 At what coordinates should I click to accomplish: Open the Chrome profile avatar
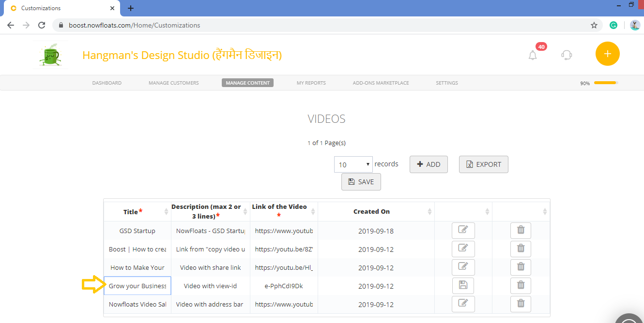click(635, 25)
